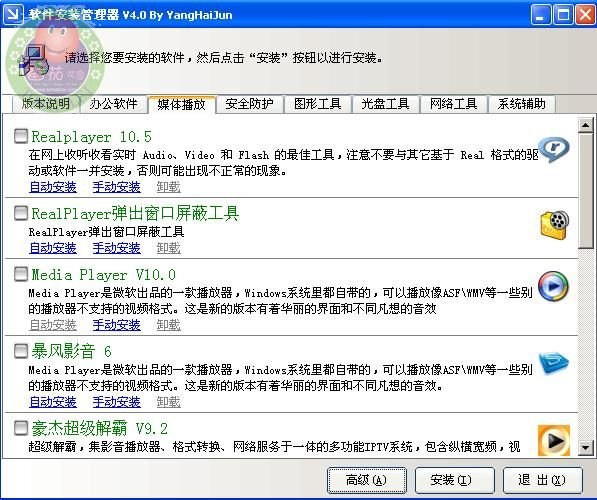The width and height of the screenshot is (597, 500).
Task: Switch to the 系统辅助 tab
Action: tap(521, 104)
